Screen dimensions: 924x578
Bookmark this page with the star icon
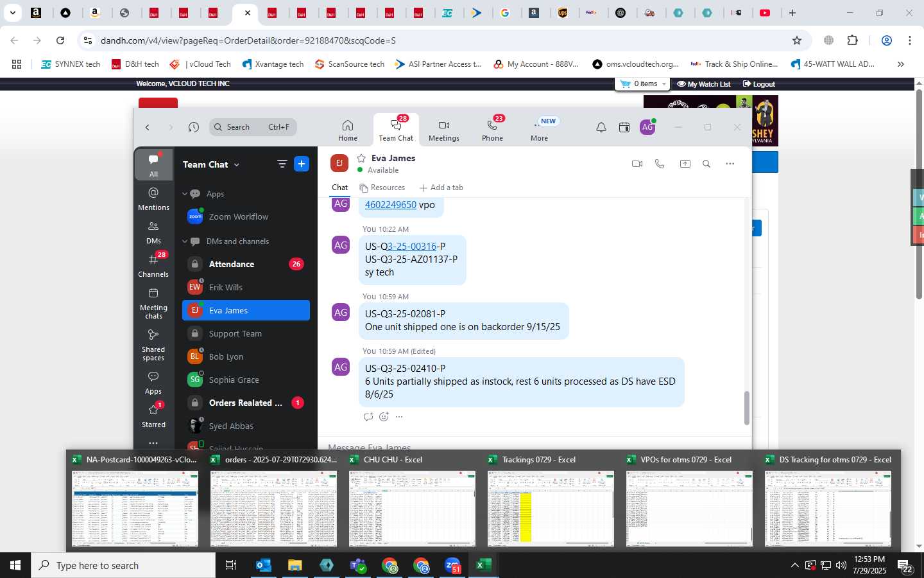(797, 40)
